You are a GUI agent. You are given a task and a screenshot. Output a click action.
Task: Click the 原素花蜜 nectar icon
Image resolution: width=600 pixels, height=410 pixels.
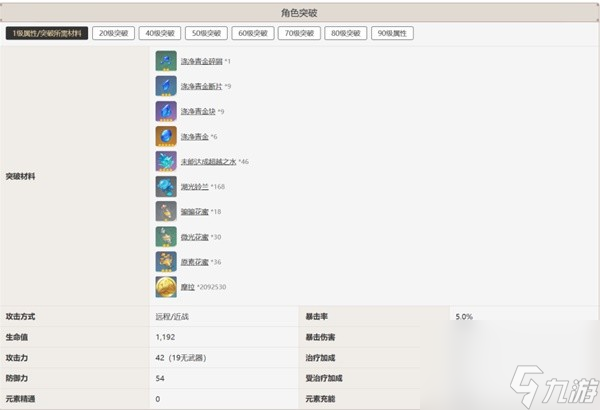pos(166,261)
